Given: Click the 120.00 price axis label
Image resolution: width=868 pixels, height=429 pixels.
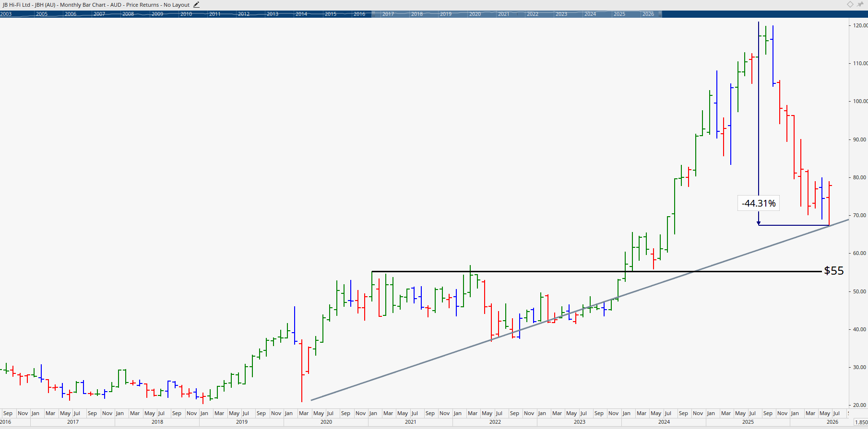Looking at the screenshot, I should click(x=860, y=25).
